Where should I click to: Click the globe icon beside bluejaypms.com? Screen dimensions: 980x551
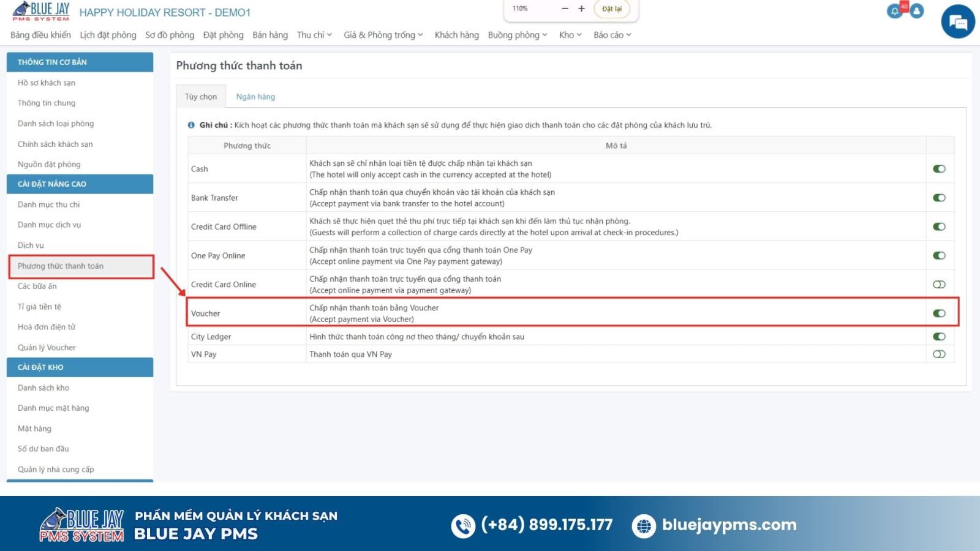pos(643,525)
